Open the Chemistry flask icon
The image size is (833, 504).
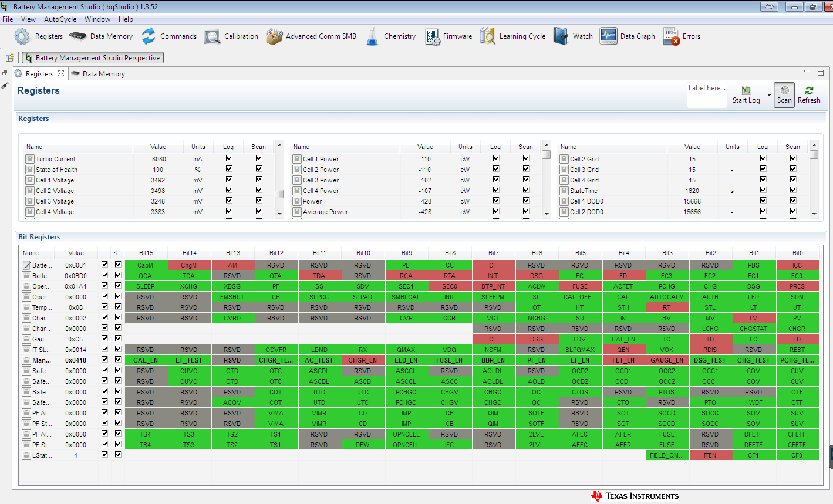373,36
